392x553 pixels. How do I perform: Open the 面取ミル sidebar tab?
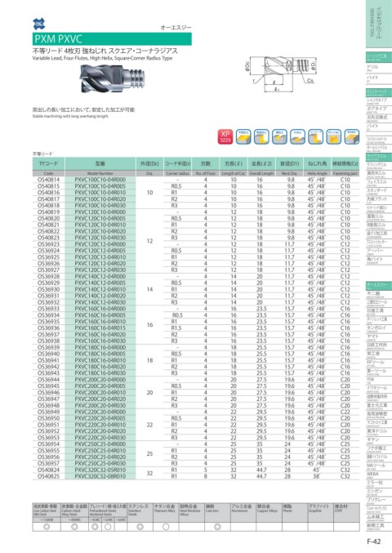[379, 216]
